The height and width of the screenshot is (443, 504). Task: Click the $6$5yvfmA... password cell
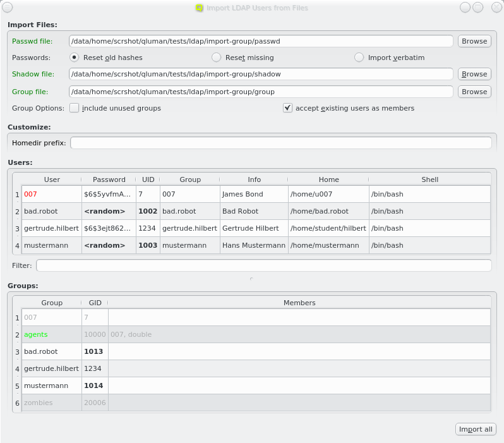pyautogui.click(x=109, y=194)
